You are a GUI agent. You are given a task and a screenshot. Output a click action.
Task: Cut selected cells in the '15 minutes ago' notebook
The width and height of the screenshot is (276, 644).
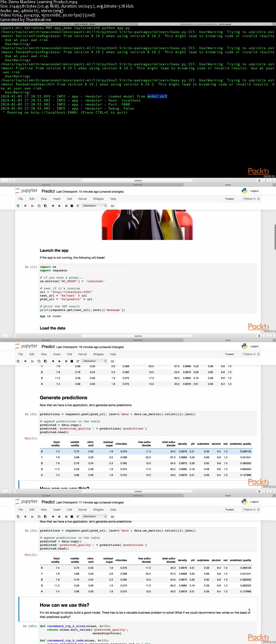point(33,206)
